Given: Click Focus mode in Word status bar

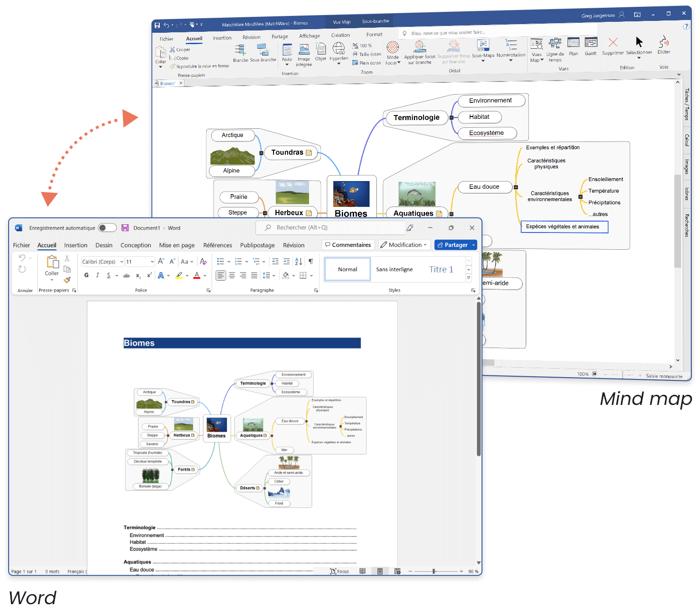Looking at the screenshot, I should [340, 571].
